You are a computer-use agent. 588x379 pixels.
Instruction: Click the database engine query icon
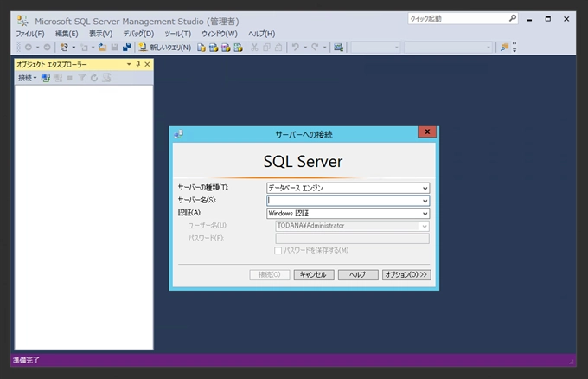[x=201, y=48]
